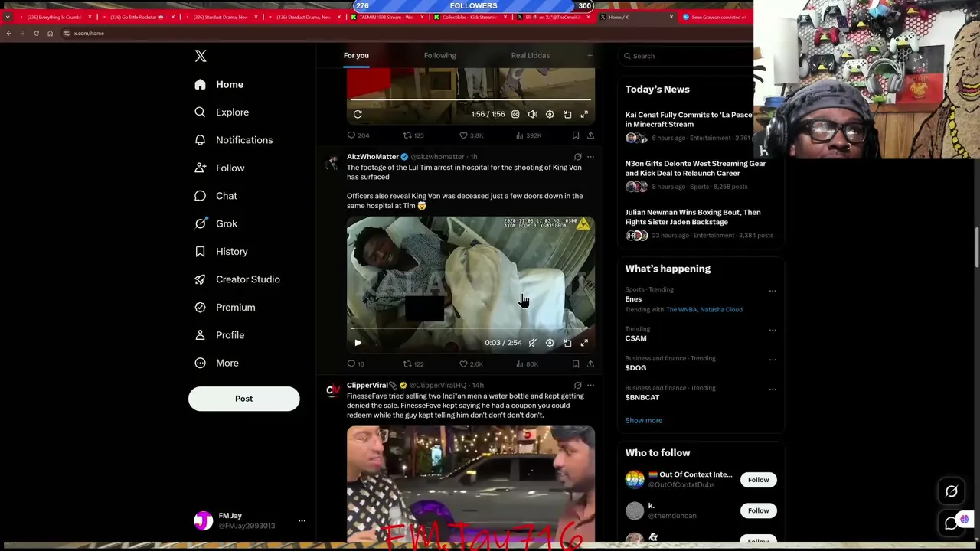The width and height of the screenshot is (980, 551).
Task: Click the Post button
Action: tap(243, 399)
